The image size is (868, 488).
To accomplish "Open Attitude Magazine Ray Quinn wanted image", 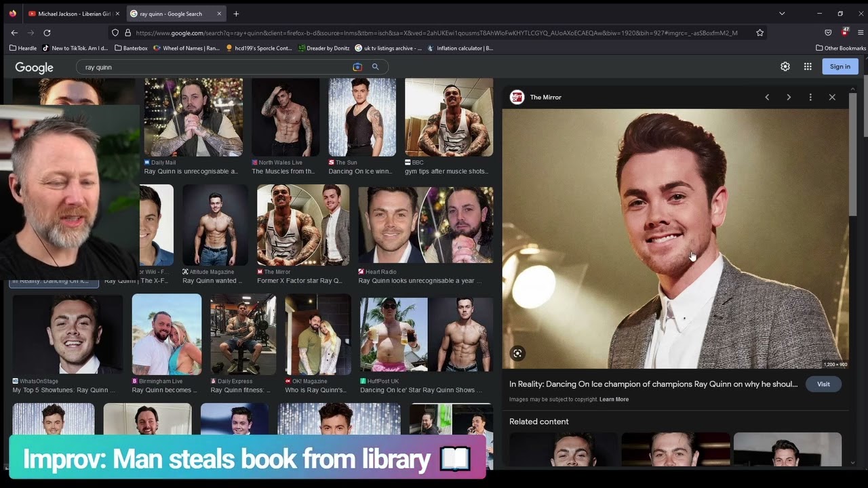I will [x=215, y=225].
